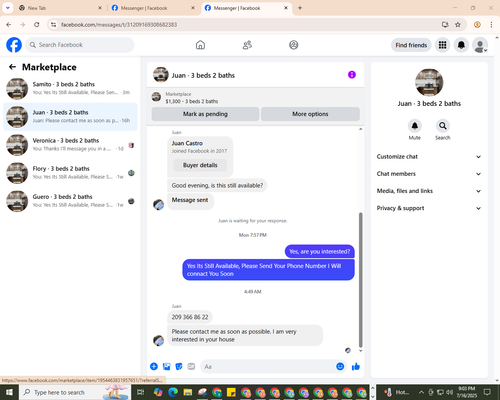
Task: Open the apps grid menu icon
Action: pos(442,45)
